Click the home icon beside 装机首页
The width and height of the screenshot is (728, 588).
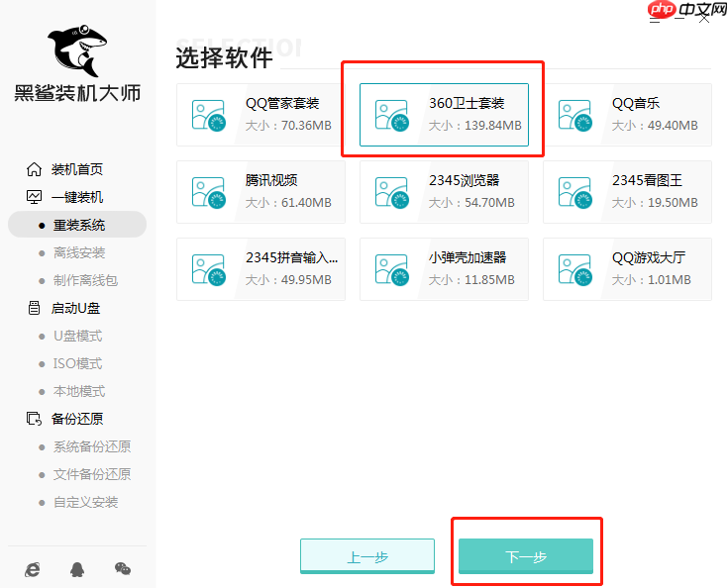point(34,169)
